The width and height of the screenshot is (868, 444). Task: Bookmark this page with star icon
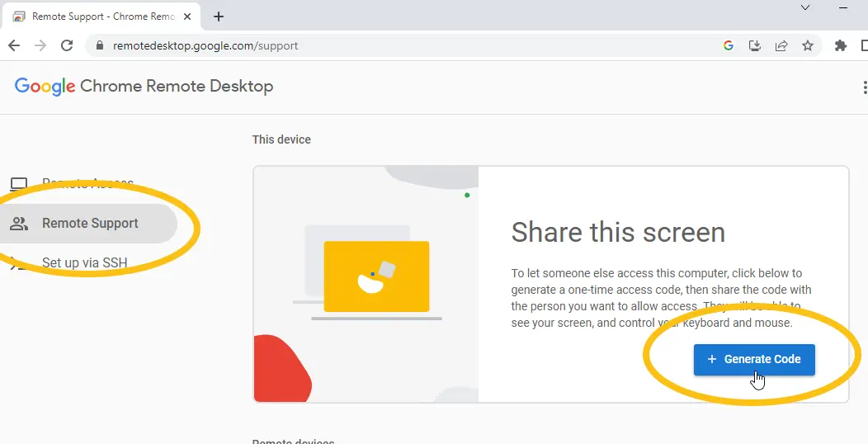pos(809,46)
